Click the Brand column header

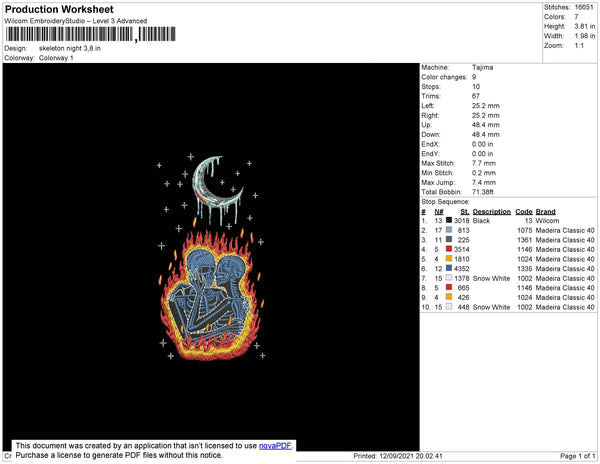[x=545, y=212]
